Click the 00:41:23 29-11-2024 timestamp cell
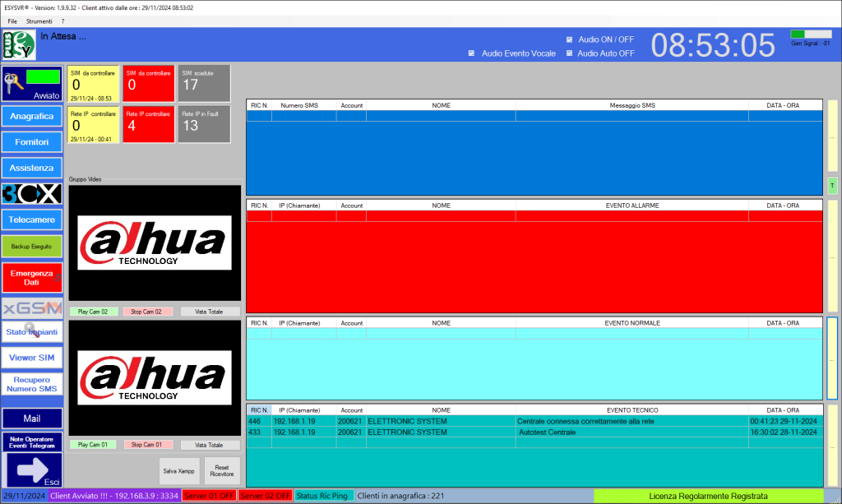 click(785, 421)
